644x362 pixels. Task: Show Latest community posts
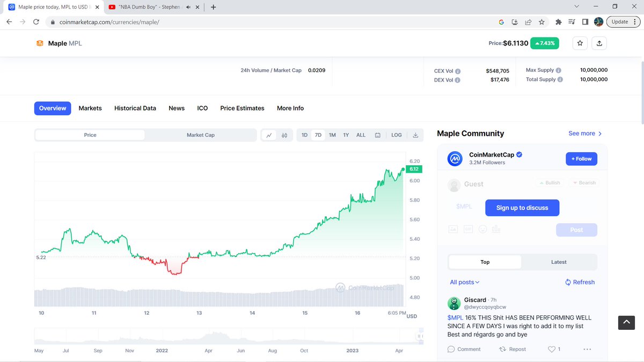tap(559, 262)
